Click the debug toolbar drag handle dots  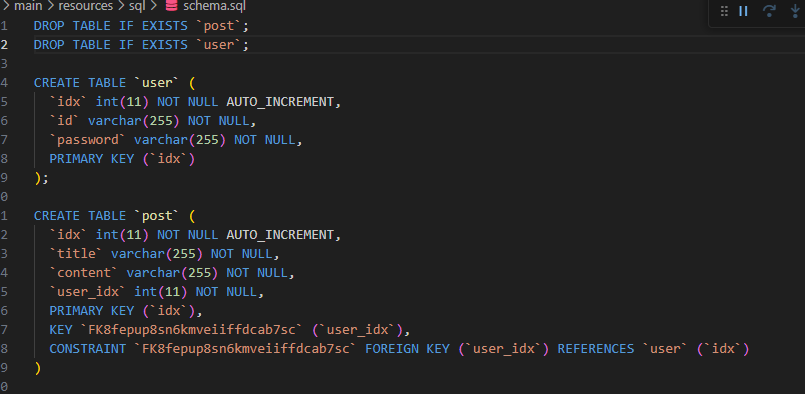pyautogui.click(x=724, y=11)
